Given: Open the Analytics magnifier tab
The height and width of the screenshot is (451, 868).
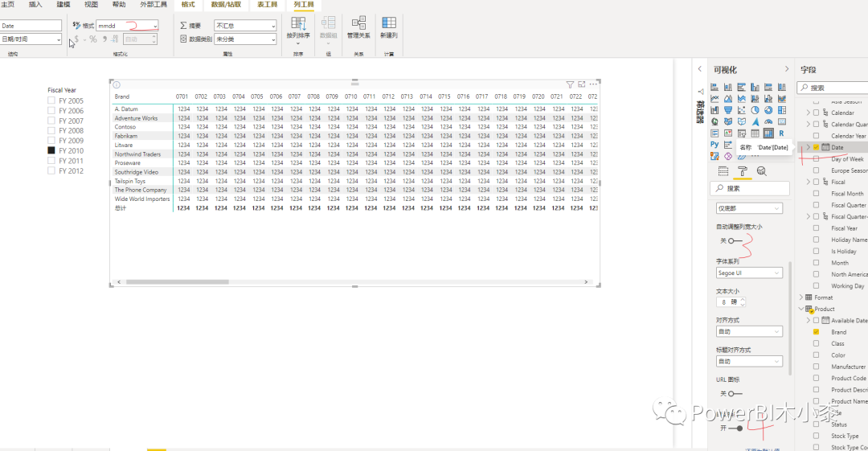Looking at the screenshot, I should (x=762, y=171).
